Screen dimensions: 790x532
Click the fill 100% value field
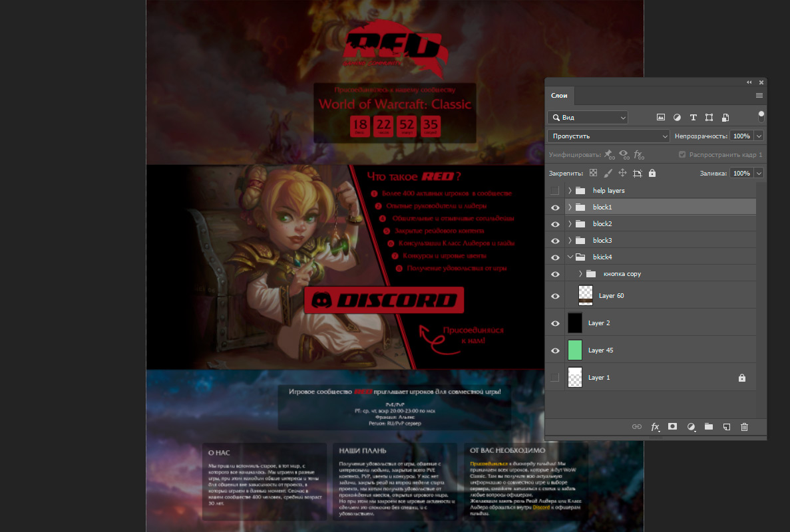pos(741,173)
